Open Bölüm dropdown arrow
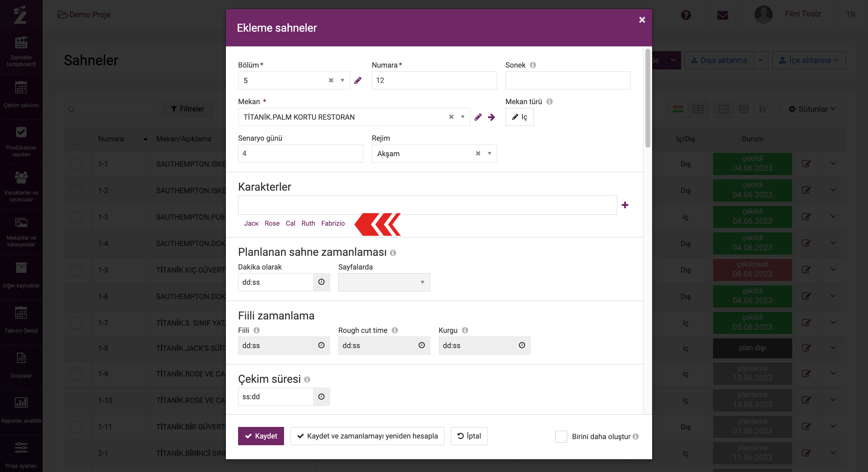Screen dimensions: 868x472 coord(342,80)
